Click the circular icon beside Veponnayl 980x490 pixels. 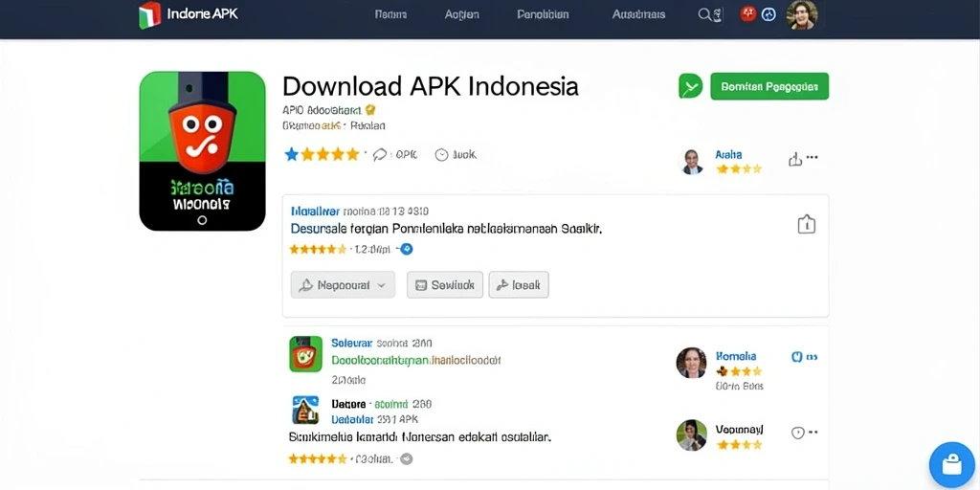click(x=797, y=433)
